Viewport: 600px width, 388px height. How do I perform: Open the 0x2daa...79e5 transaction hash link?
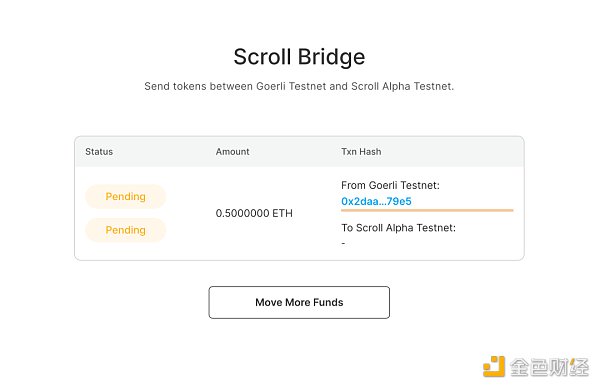(376, 201)
